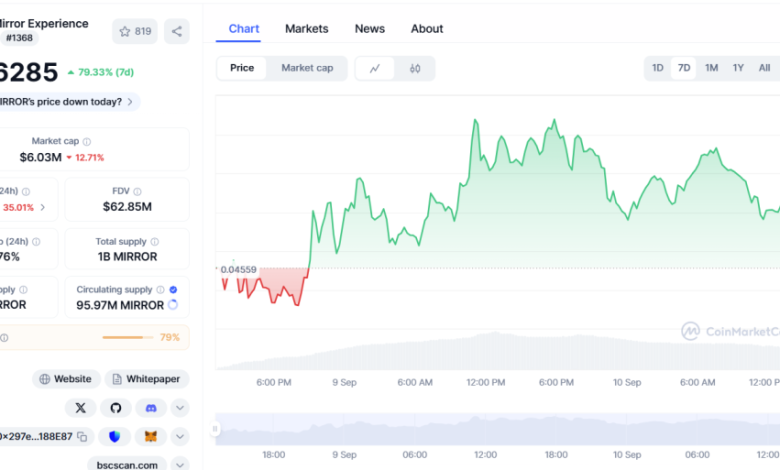Expand more social links chevron
Image resolution: width=780 pixels, height=470 pixels.
[x=180, y=408]
